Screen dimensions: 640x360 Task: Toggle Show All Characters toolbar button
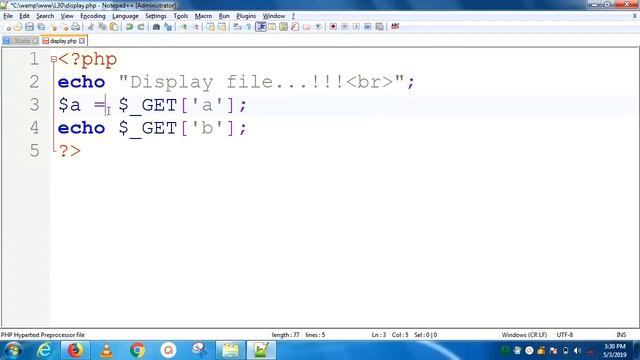tap(249, 27)
